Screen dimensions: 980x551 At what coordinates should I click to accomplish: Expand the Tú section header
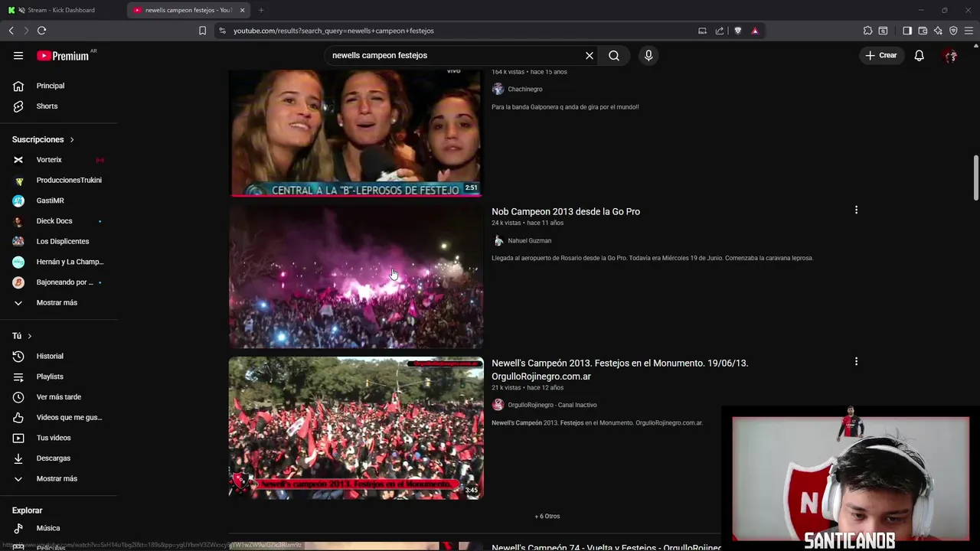point(22,336)
